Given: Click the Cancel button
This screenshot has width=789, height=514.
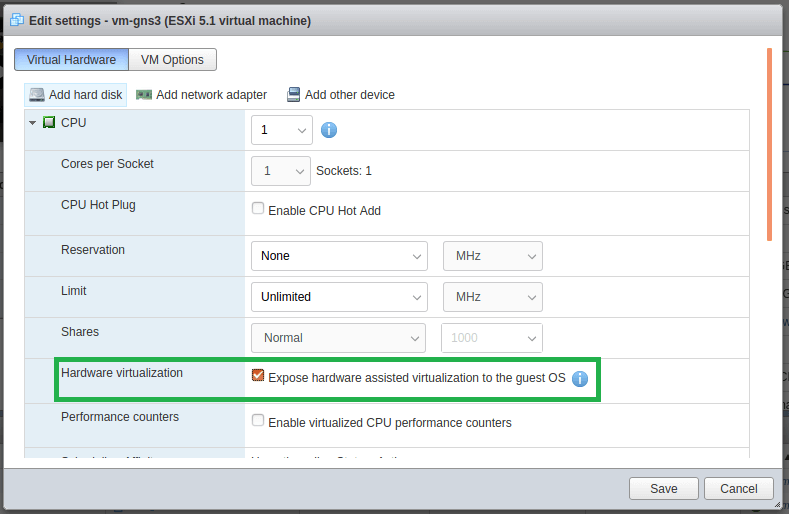Looking at the screenshot, I should click(x=738, y=489).
